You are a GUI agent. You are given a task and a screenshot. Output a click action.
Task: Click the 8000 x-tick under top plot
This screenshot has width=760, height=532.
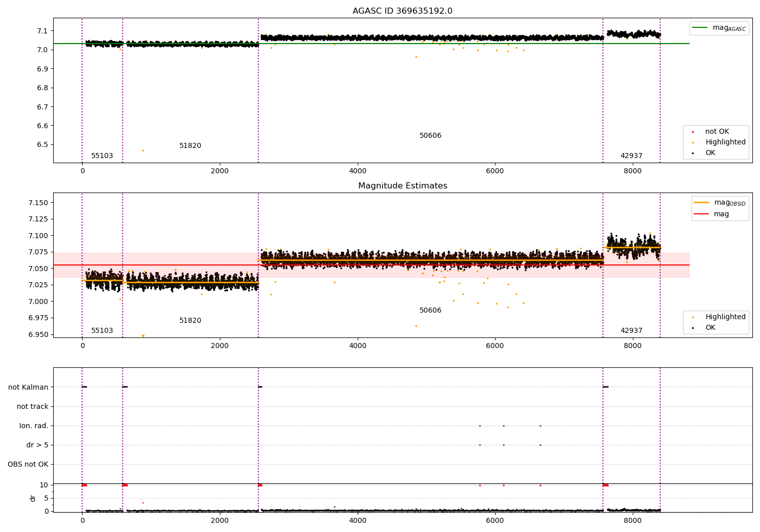(633, 171)
